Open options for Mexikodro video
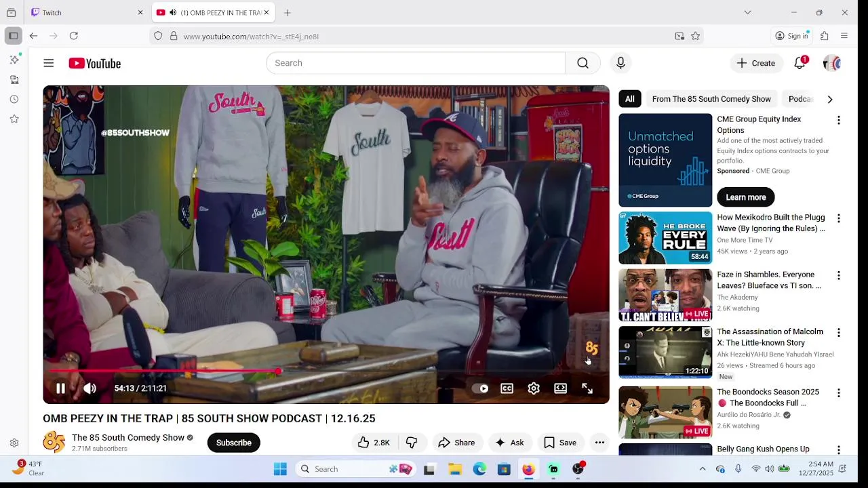 pos(839,218)
